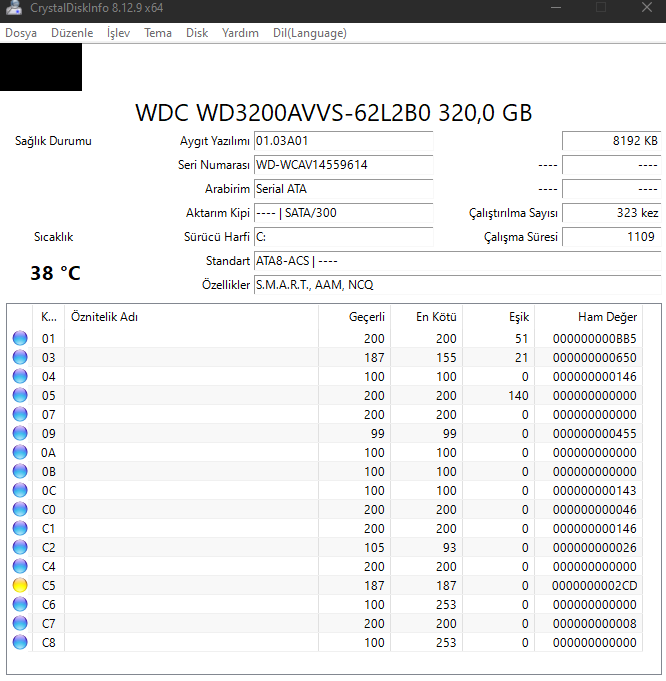The width and height of the screenshot is (666, 681).
Task: Click the blue status orb for attribute 0C
Action: tap(20, 490)
